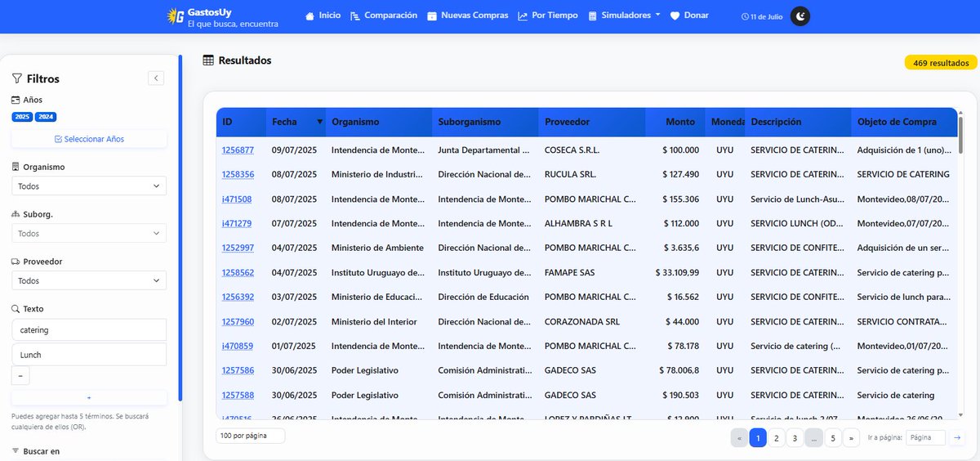Open the Por Tiempo view
The width and height of the screenshot is (980, 461).
click(547, 16)
